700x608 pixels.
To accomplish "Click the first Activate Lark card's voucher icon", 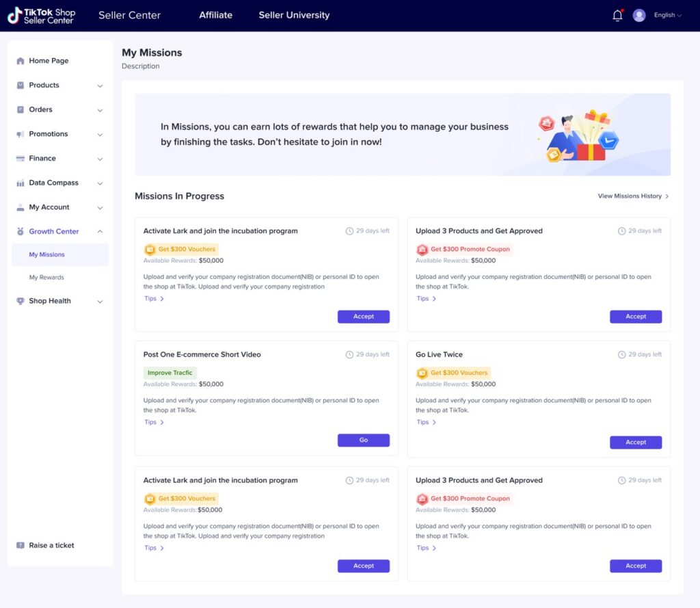I will point(150,249).
